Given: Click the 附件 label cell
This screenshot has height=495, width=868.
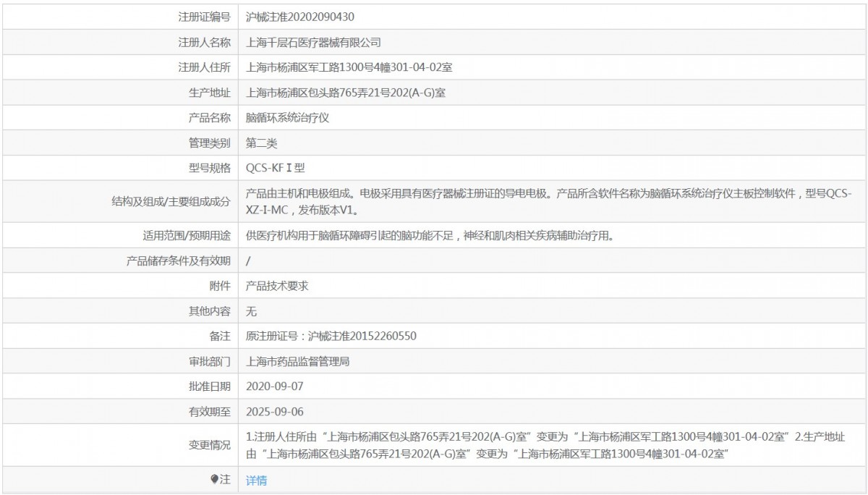Looking at the screenshot, I should coord(220,286).
